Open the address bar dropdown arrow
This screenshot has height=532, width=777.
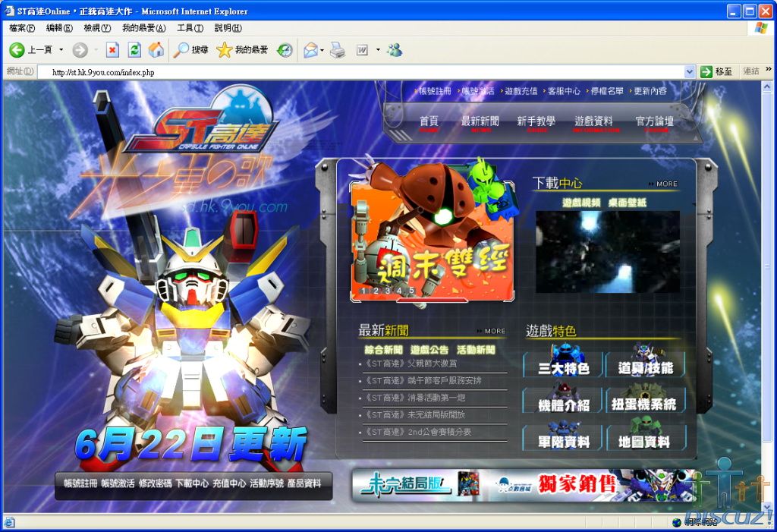(689, 72)
